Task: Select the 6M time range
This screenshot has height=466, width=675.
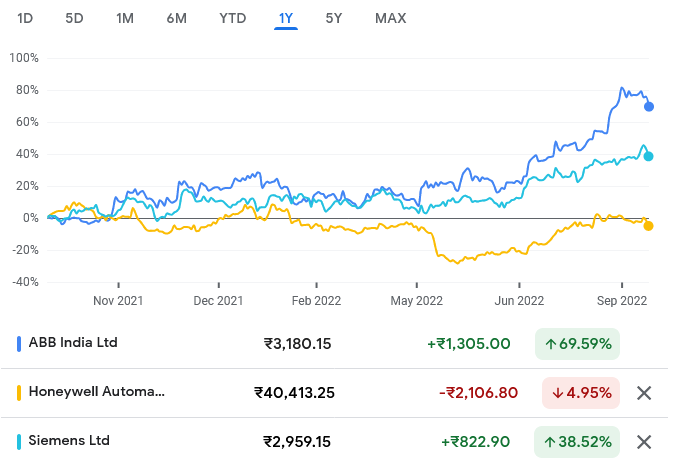Action: tap(176, 18)
